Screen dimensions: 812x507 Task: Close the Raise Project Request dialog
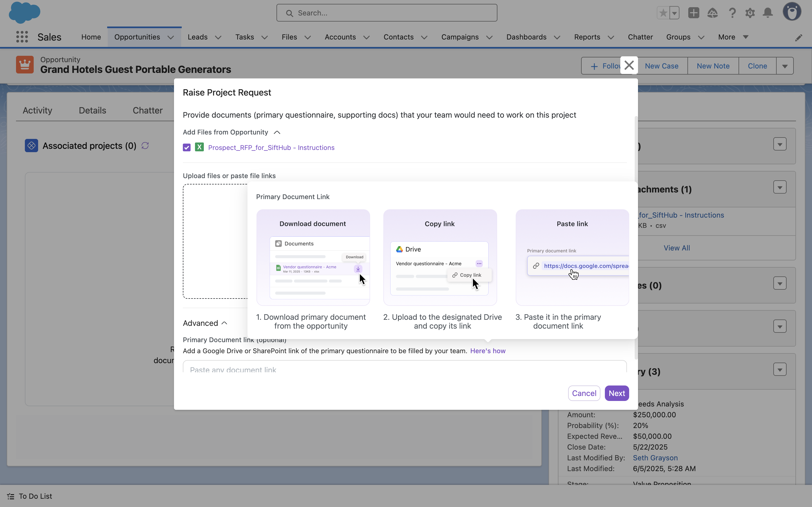point(629,65)
